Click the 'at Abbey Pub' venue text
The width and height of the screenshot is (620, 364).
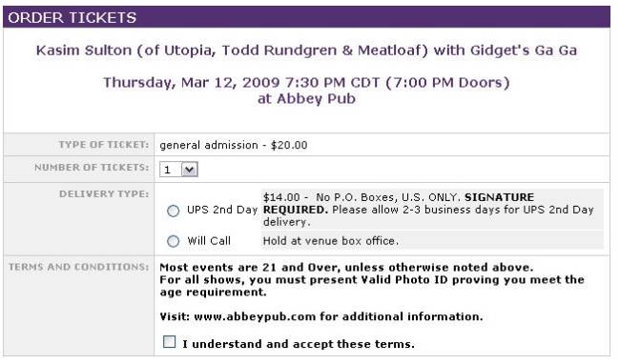coord(306,99)
